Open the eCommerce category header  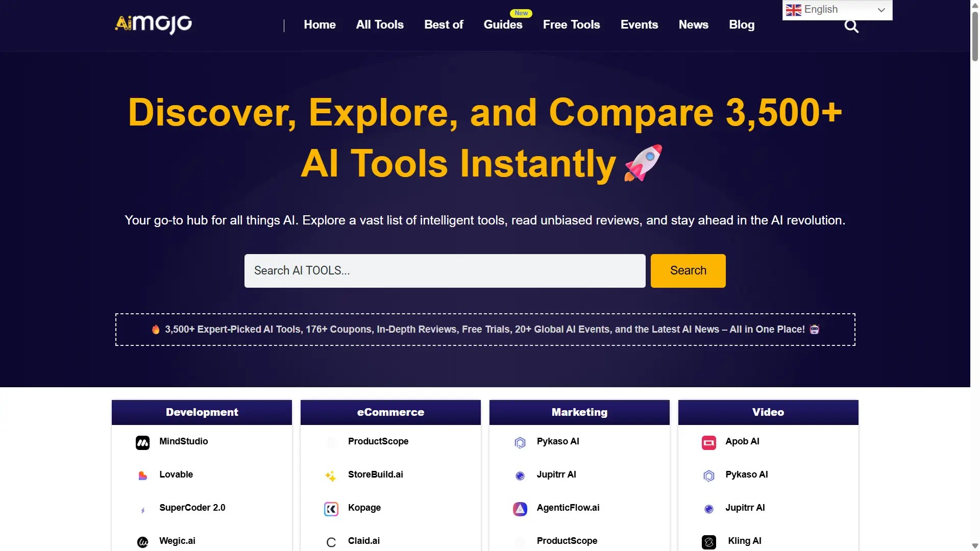[x=390, y=412]
